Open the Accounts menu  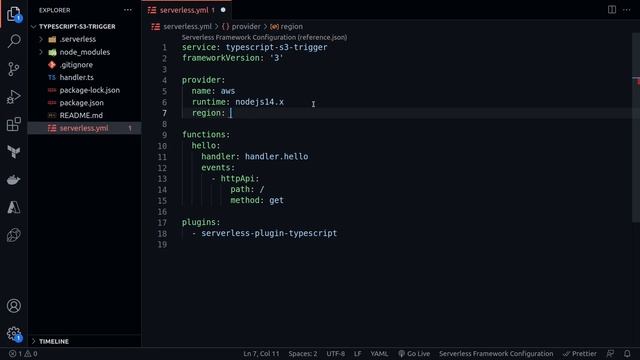pyautogui.click(x=14, y=306)
